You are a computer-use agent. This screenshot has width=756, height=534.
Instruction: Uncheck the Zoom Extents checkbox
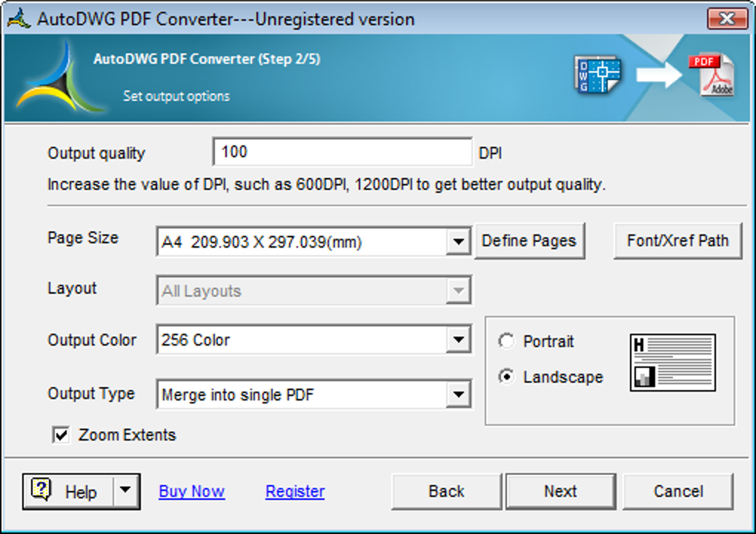62,435
